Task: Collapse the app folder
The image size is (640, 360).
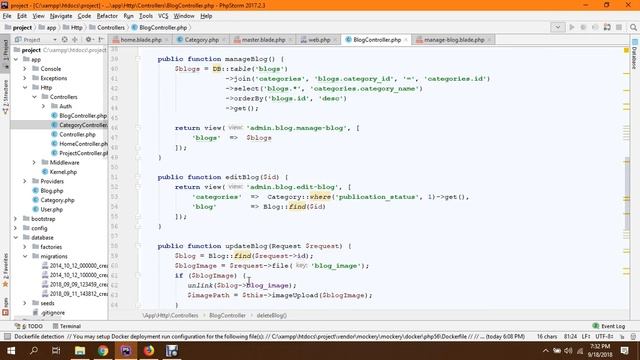Action: 16,60
